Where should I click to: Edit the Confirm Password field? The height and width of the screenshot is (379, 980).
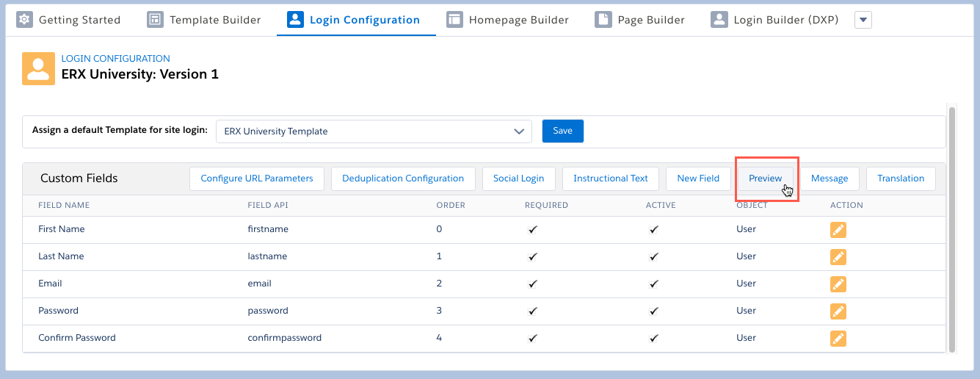[838, 339]
